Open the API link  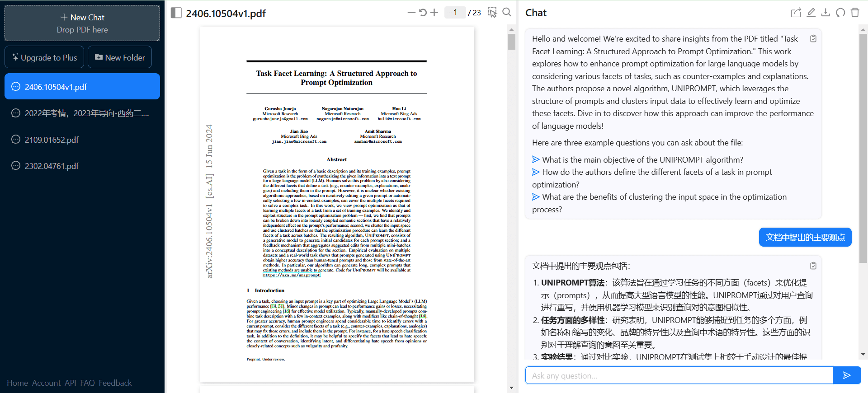tap(70, 383)
